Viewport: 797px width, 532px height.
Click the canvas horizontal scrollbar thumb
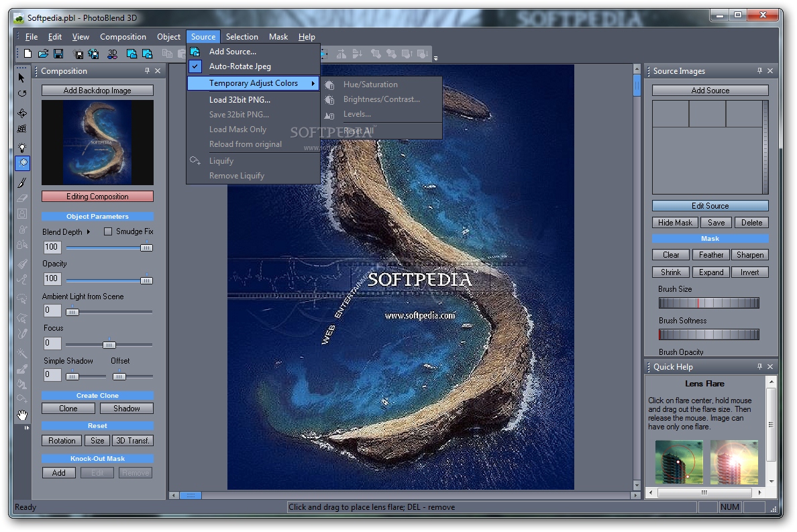click(x=191, y=495)
